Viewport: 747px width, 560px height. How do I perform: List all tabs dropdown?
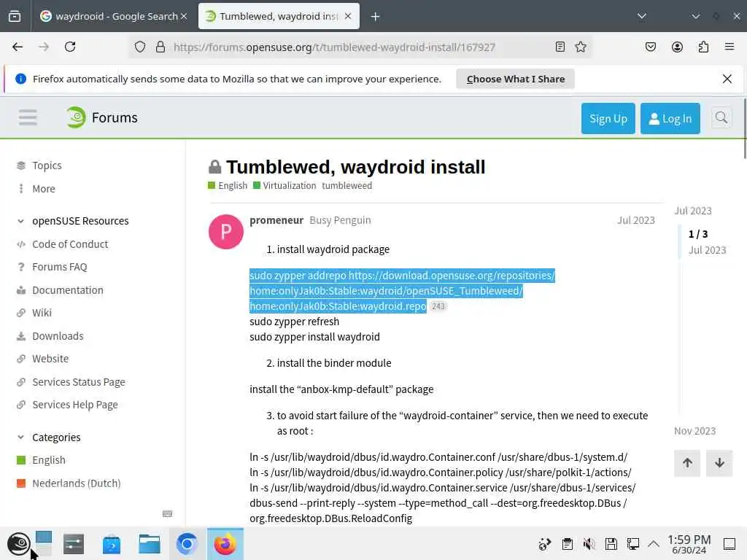pyautogui.click(x=642, y=16)
